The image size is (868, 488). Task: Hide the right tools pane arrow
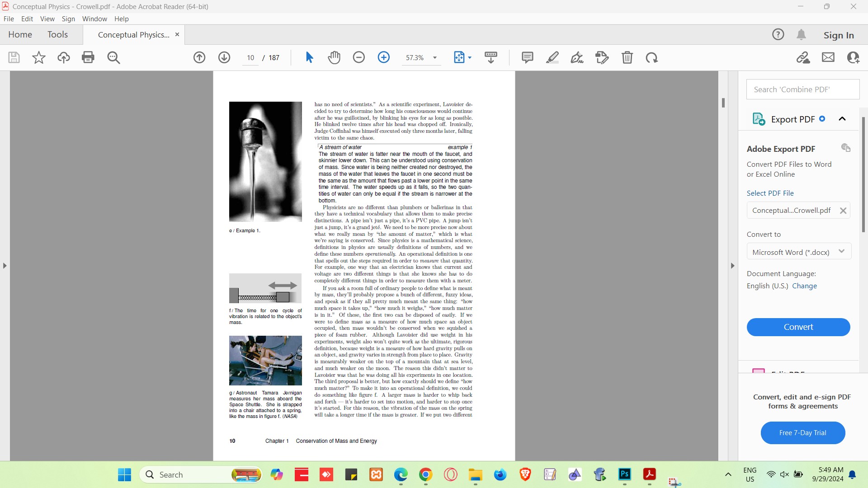click(733, 266)
